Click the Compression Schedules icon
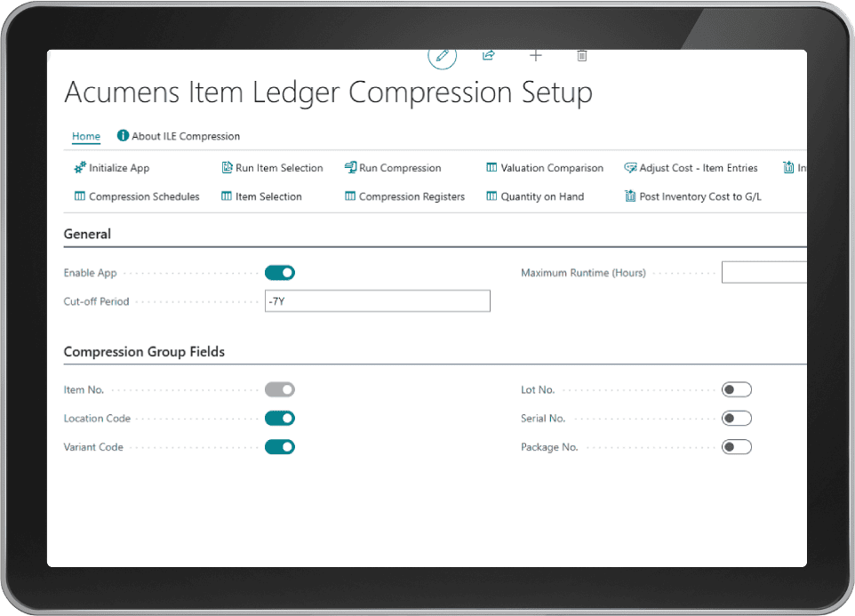The image size is (855, 616). tap(80, 196)
